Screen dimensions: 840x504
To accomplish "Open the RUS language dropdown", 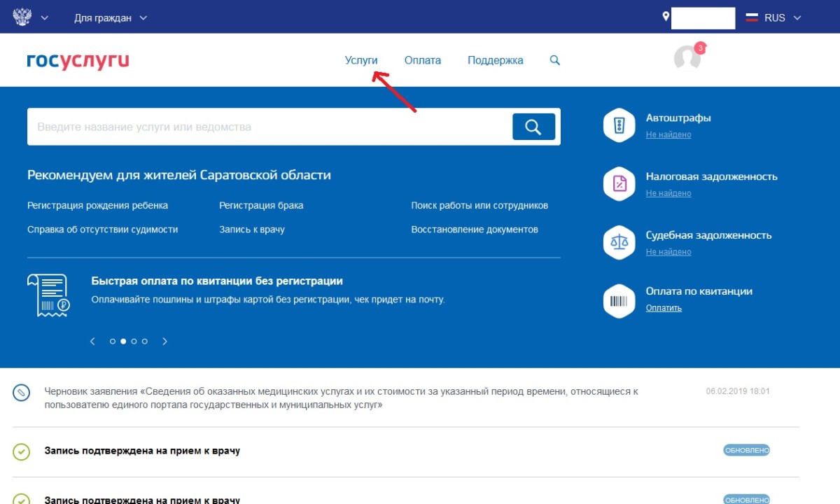I will click(773, 17).
